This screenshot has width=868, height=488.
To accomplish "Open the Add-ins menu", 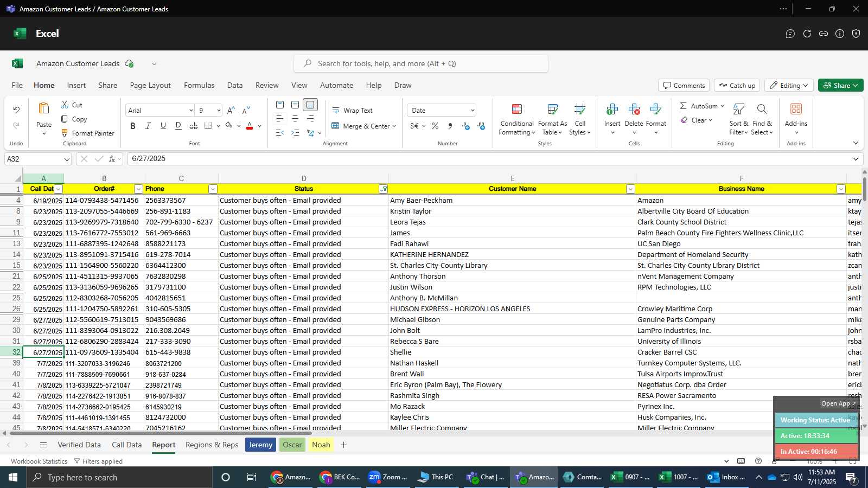I will click(x=796, y=120).
